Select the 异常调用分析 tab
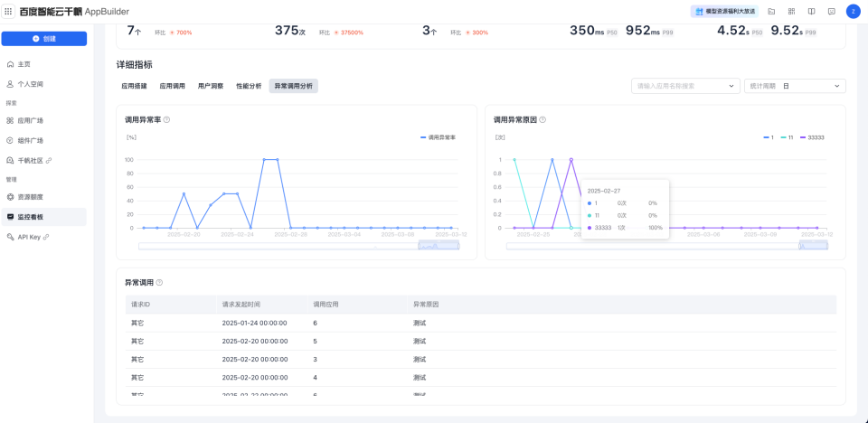This screenshot has width=868, height=423. pyautogui.click(x=293, y=87)
